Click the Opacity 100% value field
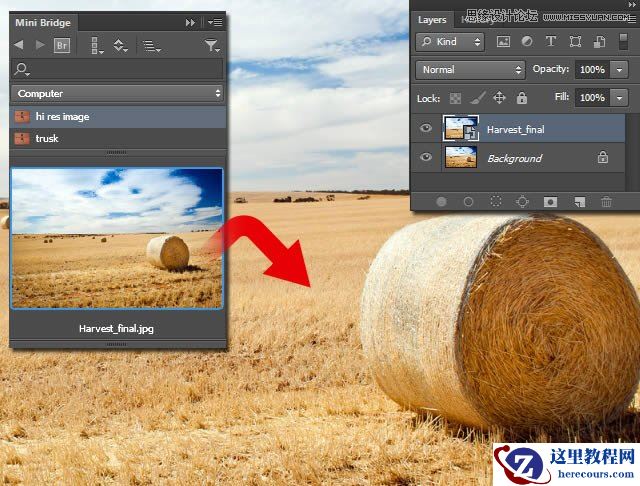Screen dimensions: 640x486 [592, 70]
